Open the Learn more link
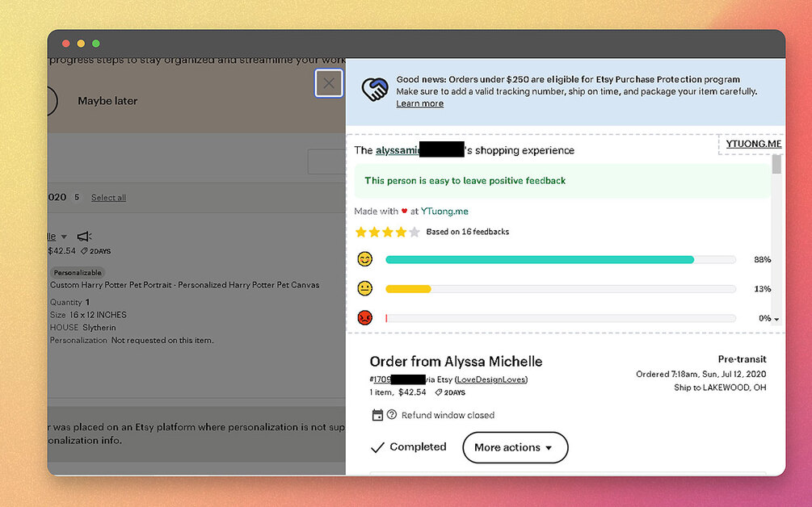The image size is (812, 507). point(419,103)
